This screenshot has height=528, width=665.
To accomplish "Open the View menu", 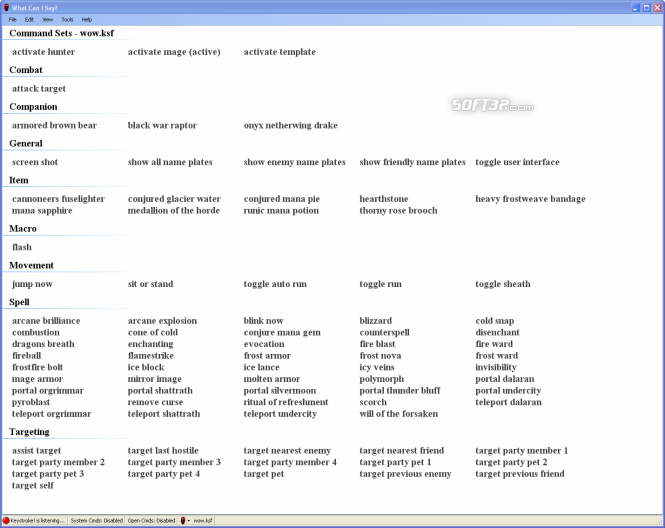I will 48,20.
